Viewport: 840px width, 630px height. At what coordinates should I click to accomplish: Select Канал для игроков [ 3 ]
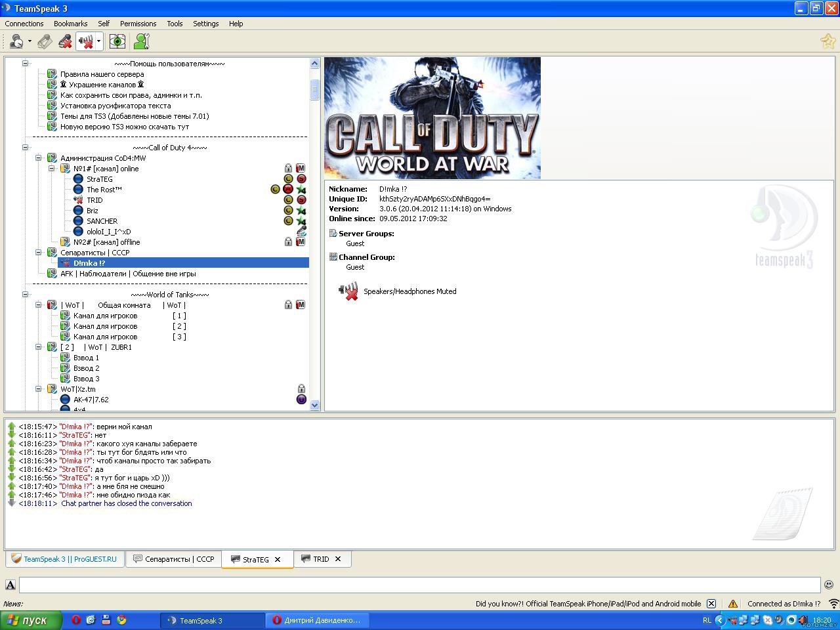pos(129,337)
